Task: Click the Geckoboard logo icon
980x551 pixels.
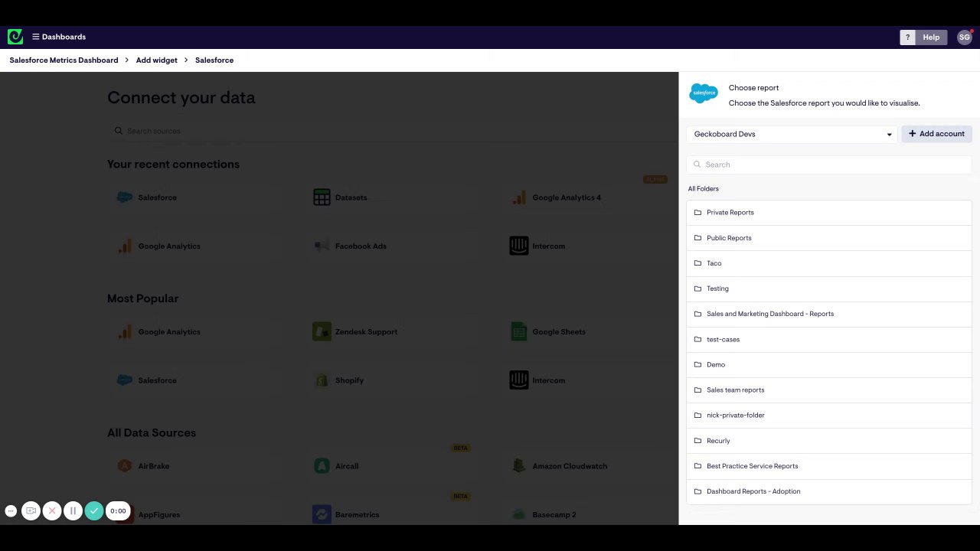Action: [15, 37]
